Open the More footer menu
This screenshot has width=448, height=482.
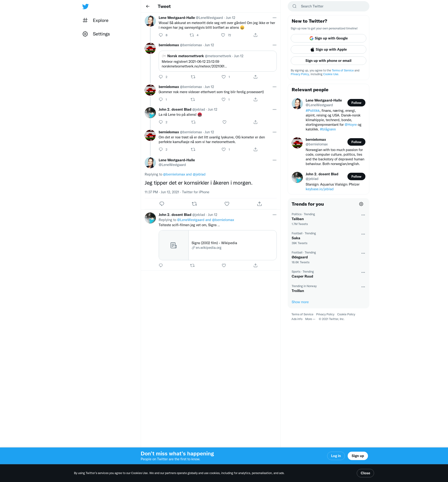click(310, 319)
